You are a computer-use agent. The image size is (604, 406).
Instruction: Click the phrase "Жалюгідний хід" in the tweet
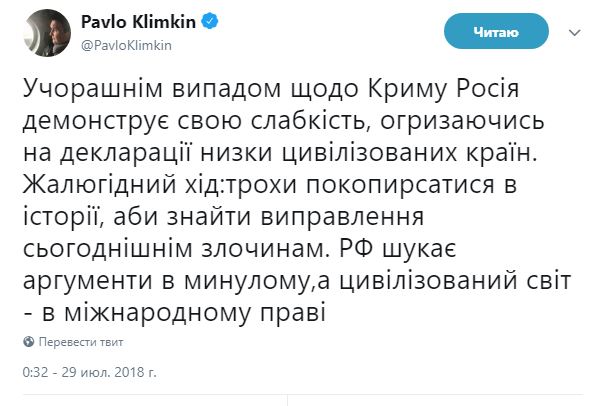click(x=108, y=187)
